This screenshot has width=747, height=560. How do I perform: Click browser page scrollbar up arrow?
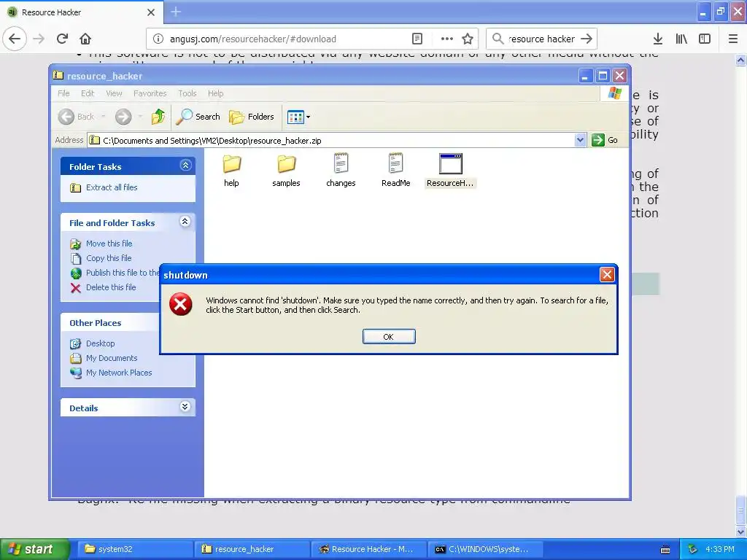click(x=741, y=60)
